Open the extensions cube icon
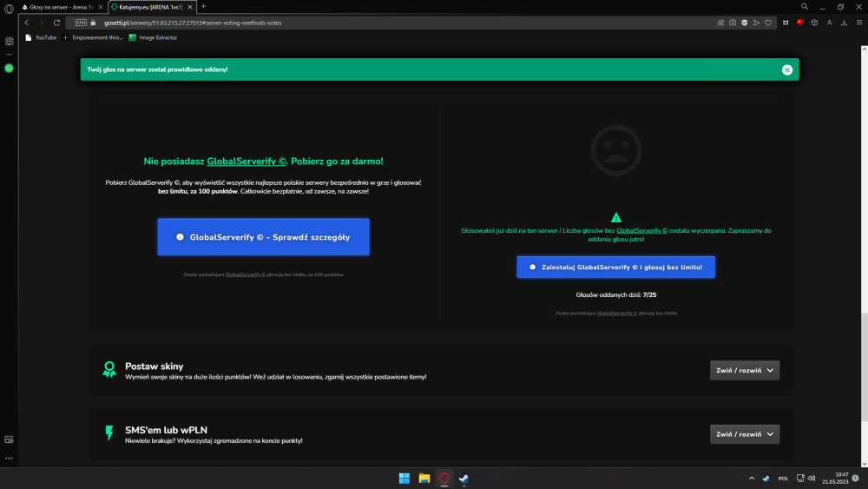The height and width of the screenshot is (489, 868). coord(814,23)
